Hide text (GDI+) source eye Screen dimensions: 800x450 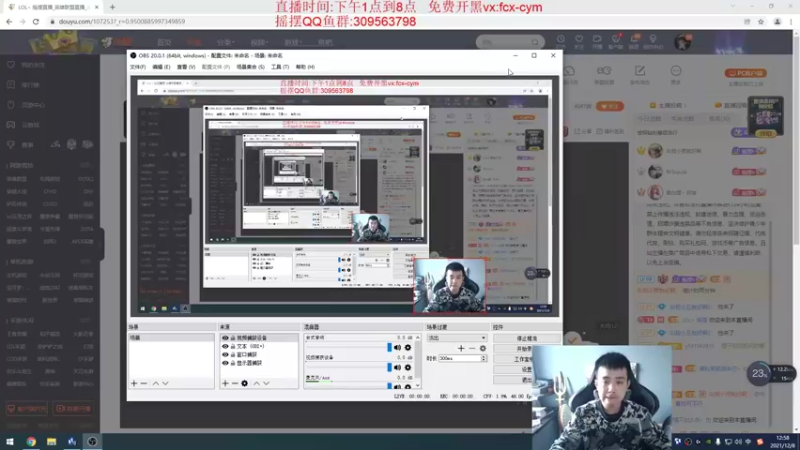225,346
